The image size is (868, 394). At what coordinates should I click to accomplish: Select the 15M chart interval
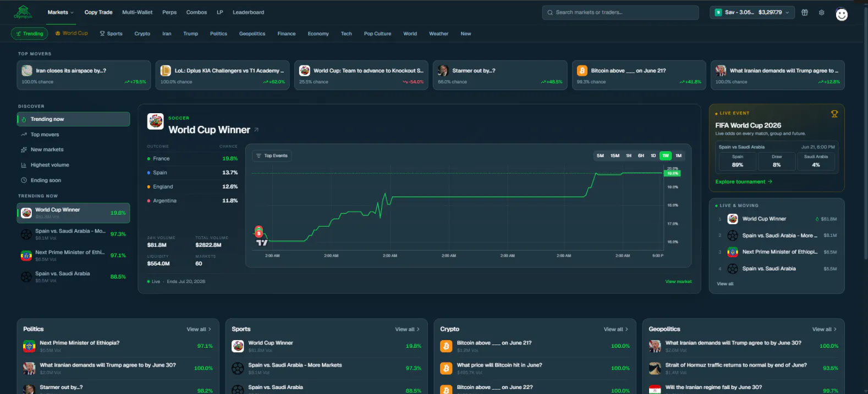click(615, 156)
